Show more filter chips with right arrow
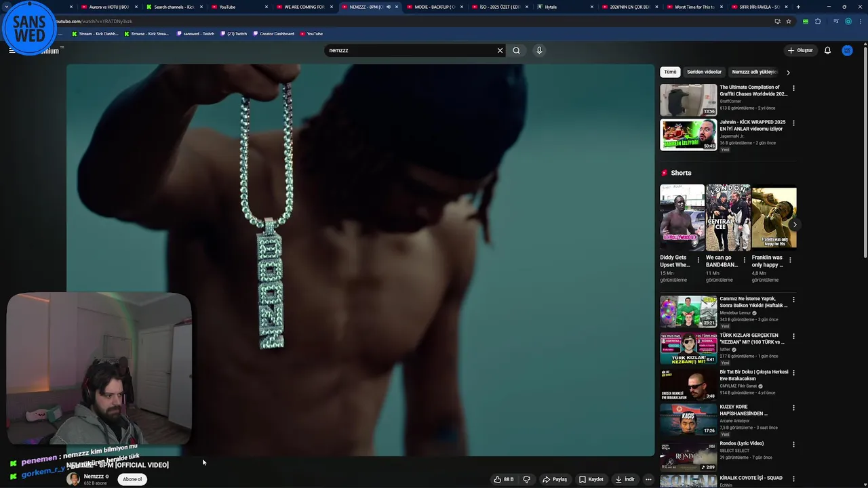The width and height of the screenshot is (868, 488). (x=788, y=73)
